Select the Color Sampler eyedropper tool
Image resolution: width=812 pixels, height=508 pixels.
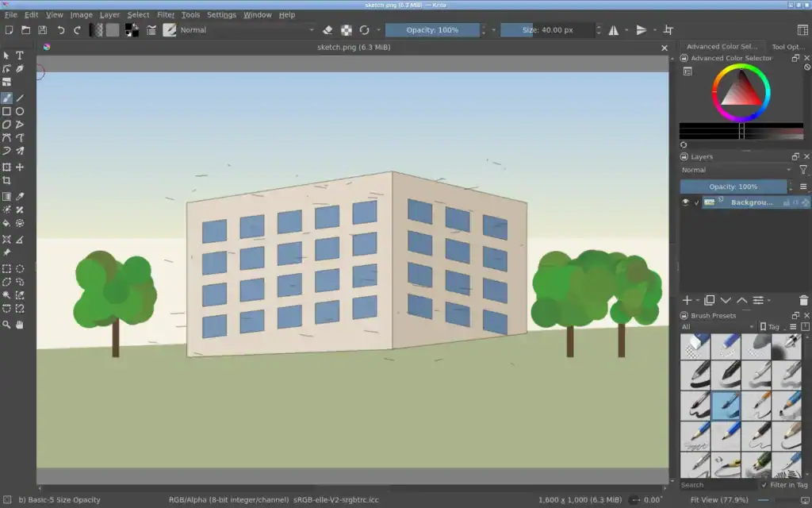pos(20,197)
